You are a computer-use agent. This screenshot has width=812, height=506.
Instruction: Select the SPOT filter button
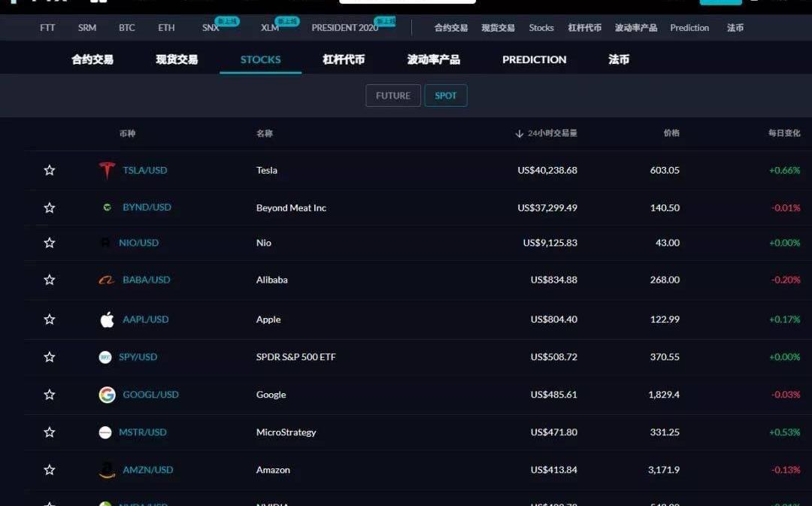point(445,95)
